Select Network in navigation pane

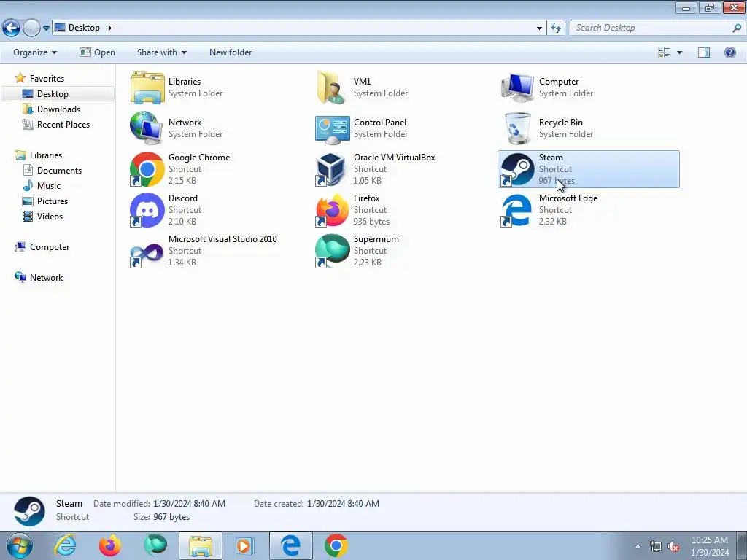[x=46, y=278]
